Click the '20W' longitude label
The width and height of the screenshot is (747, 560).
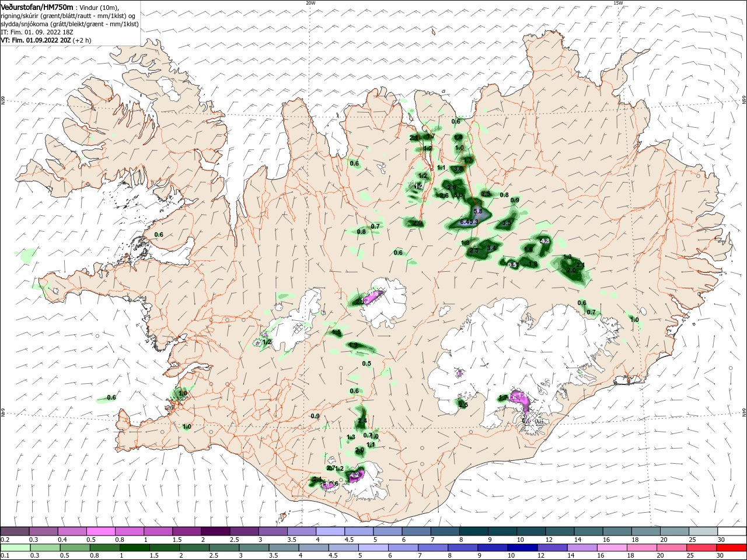pos(310,3)
